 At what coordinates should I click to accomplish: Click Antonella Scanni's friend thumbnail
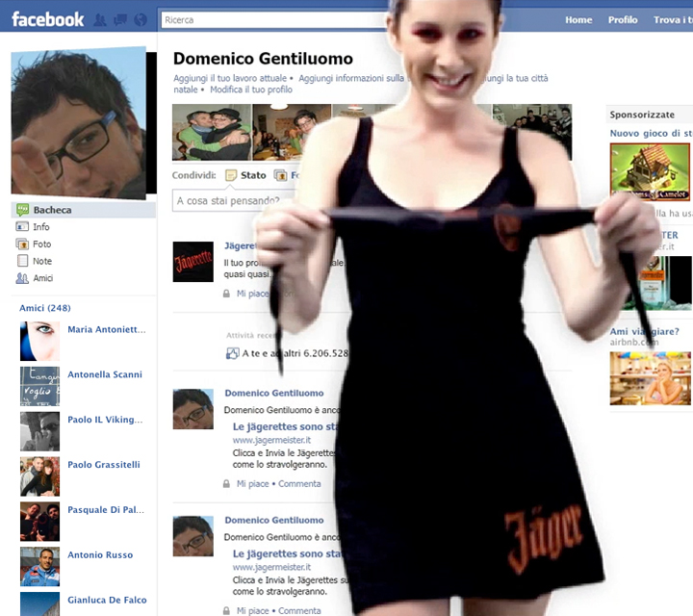[39, 386]
